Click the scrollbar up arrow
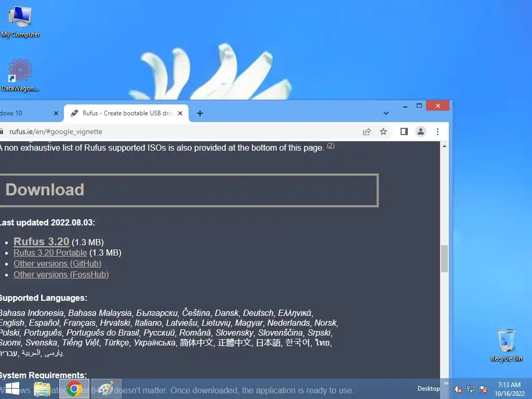The image size is (532, 399). (x=445, y=146)
